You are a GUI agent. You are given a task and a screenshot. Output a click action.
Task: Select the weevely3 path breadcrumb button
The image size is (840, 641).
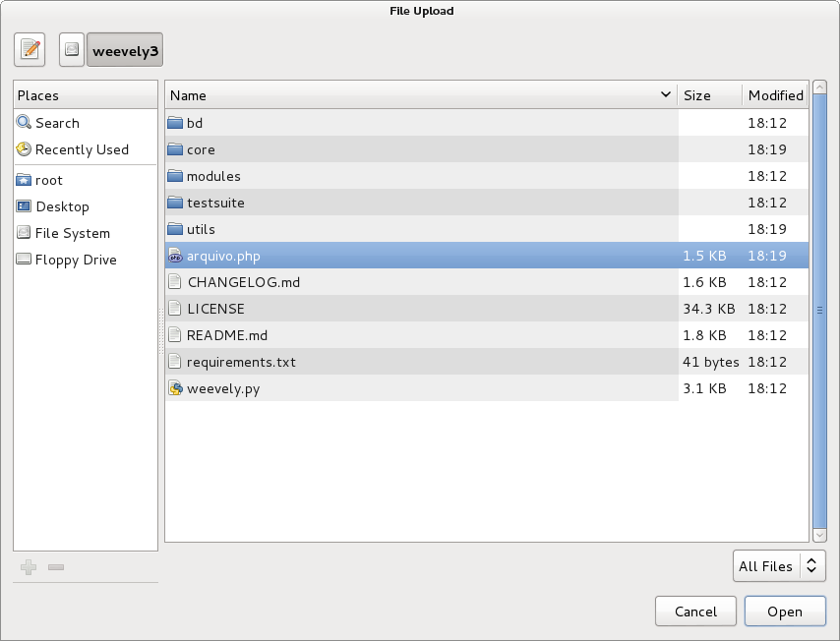point(125,50)
